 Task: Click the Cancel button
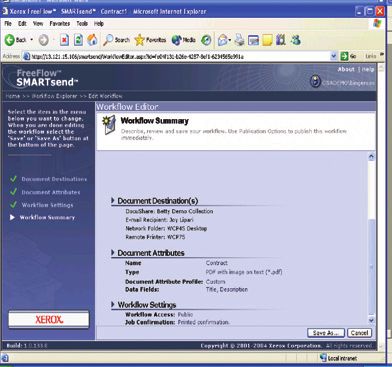pos(359,333)
